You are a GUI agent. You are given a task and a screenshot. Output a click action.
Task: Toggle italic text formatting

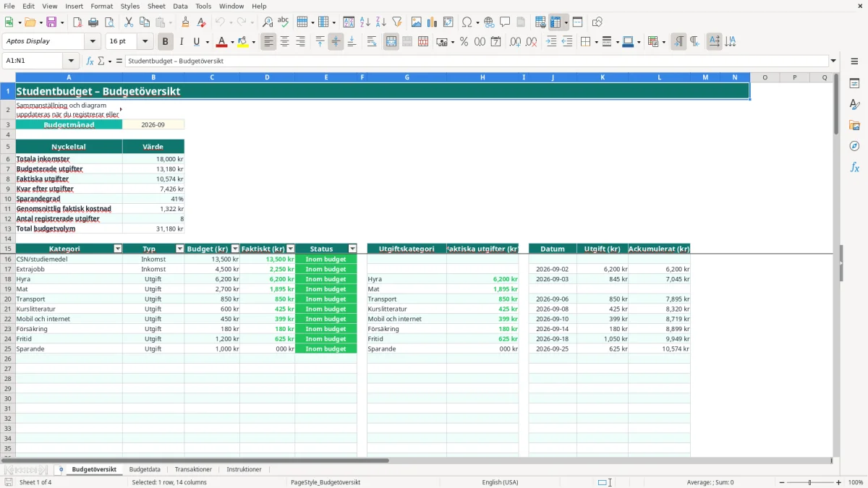click(182, 42)
